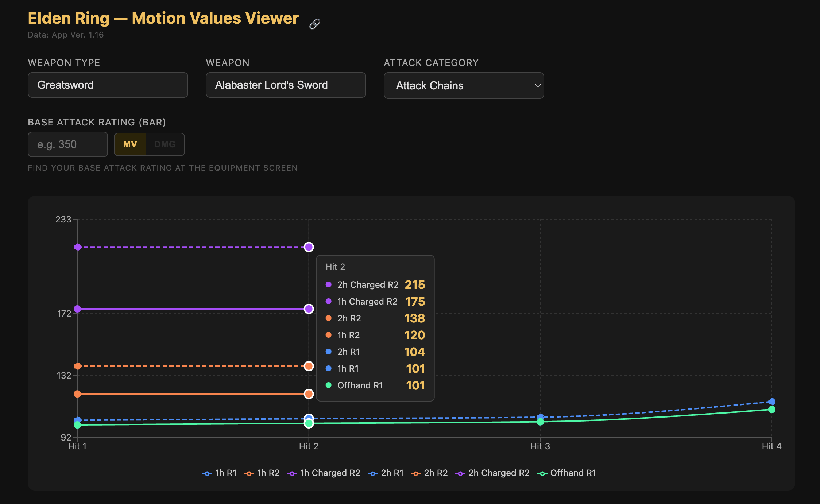Click the blue 2h R1 point at Hit 4
Image resolution: width=820 pixels, height=504 pixels.
tap(772, 401)
